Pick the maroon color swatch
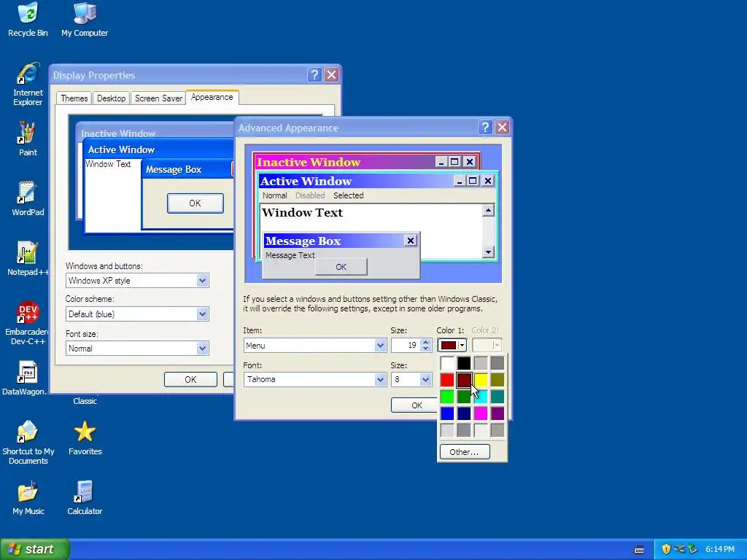747x560 pixels. pyautogui.click(x=464, y=380)
